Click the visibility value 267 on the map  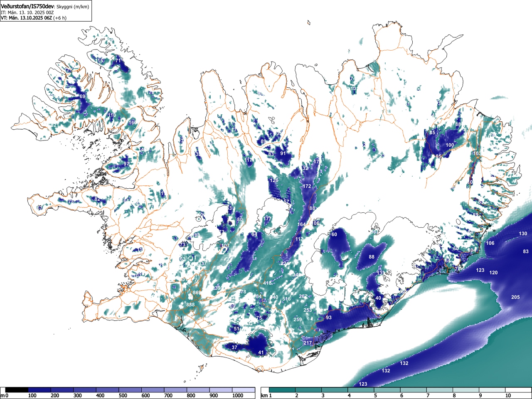tap(303, 296)
